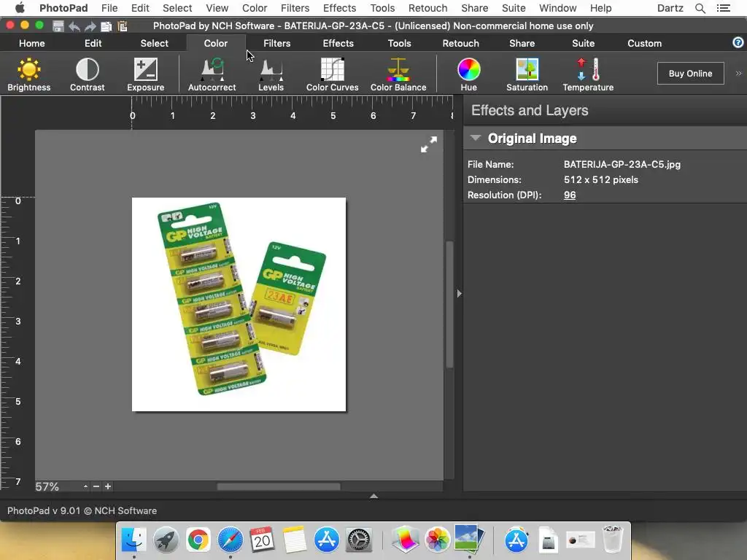Open the Exposure adjustment tool
The height and width of the screenshot is (560, 747).
point(145,74)
